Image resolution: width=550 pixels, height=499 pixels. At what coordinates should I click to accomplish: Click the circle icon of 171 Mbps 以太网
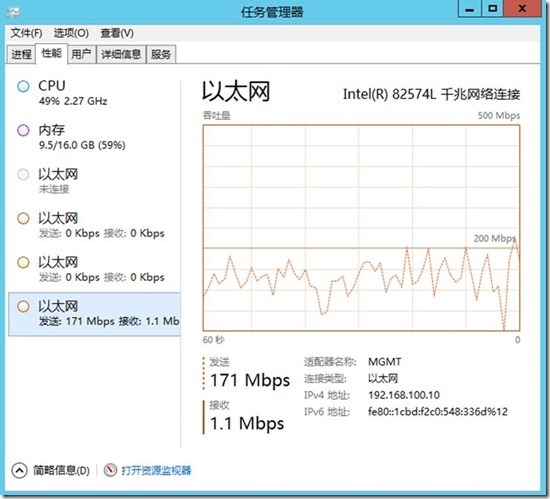point(23,306)
